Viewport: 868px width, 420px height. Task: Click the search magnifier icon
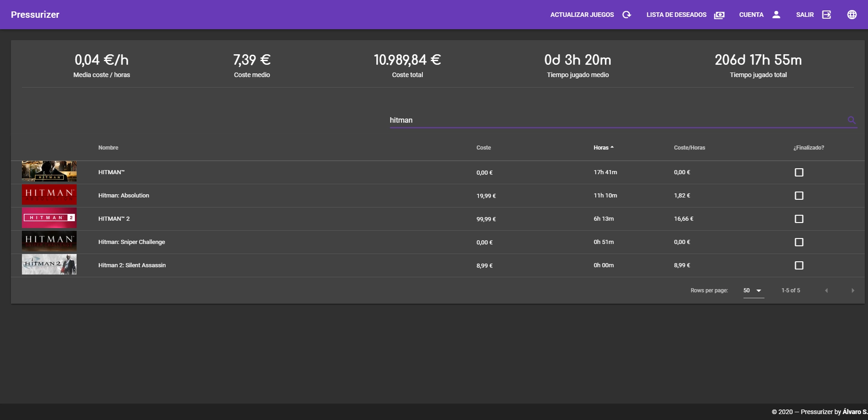pos(852,120)
